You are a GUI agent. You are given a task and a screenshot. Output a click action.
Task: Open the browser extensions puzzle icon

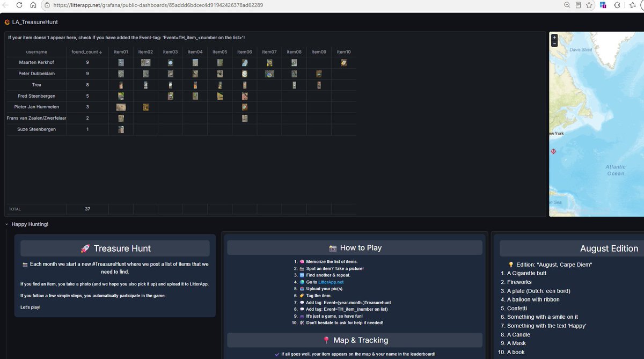click(x=617, y=5)
